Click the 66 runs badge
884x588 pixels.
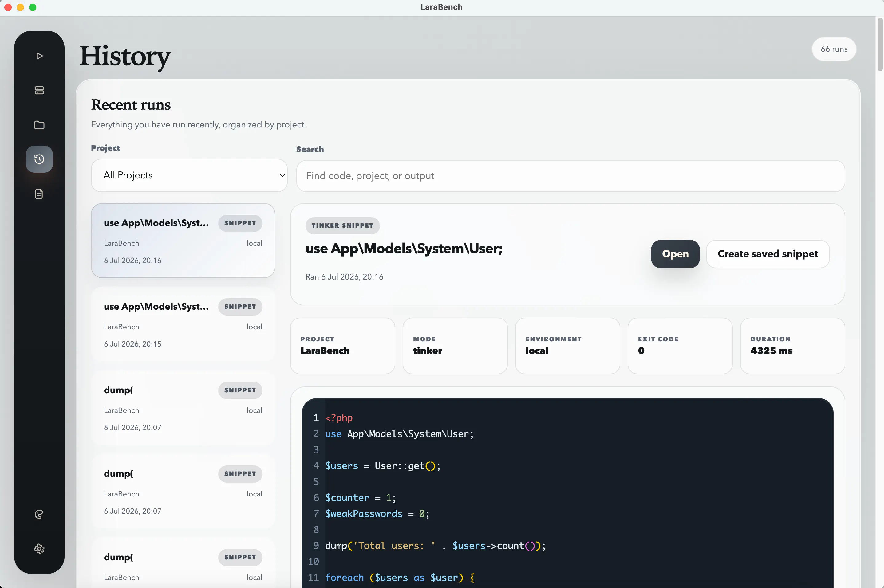pos(834,49)
